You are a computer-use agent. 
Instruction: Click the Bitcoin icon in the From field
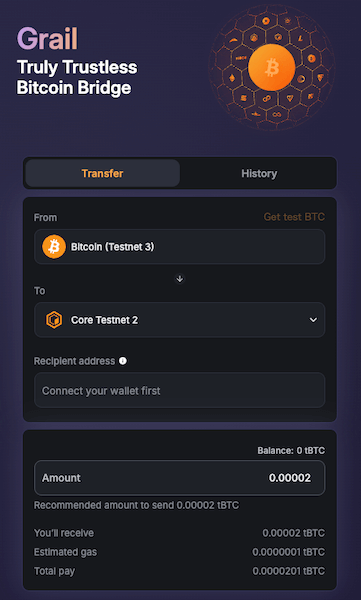pyautogui.click(x=54, y=247)
